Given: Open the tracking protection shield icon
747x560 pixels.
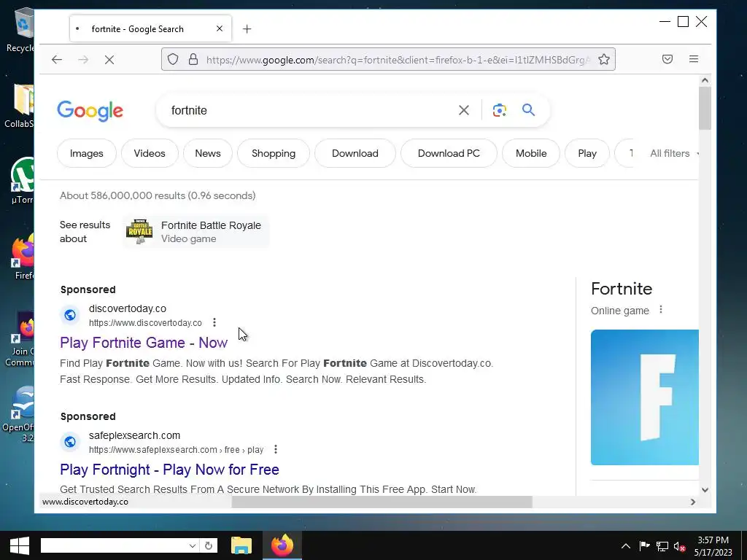Looking at the screenshot, I should (173, 59).
